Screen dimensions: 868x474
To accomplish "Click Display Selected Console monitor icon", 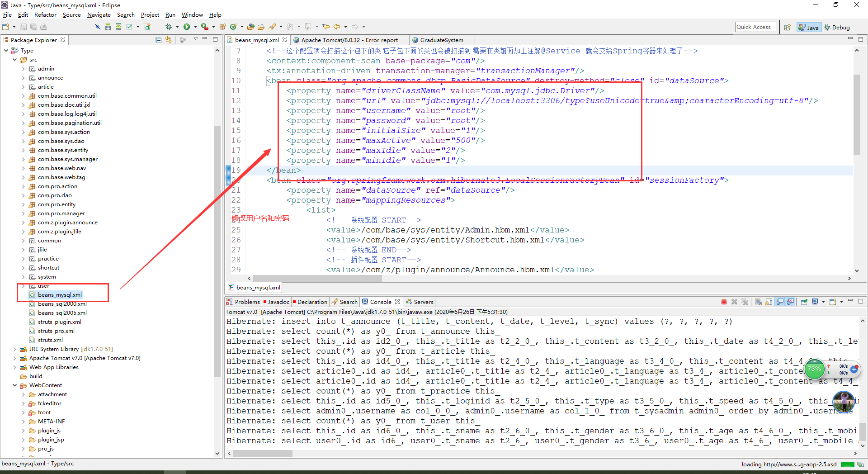I will point(815,302).
